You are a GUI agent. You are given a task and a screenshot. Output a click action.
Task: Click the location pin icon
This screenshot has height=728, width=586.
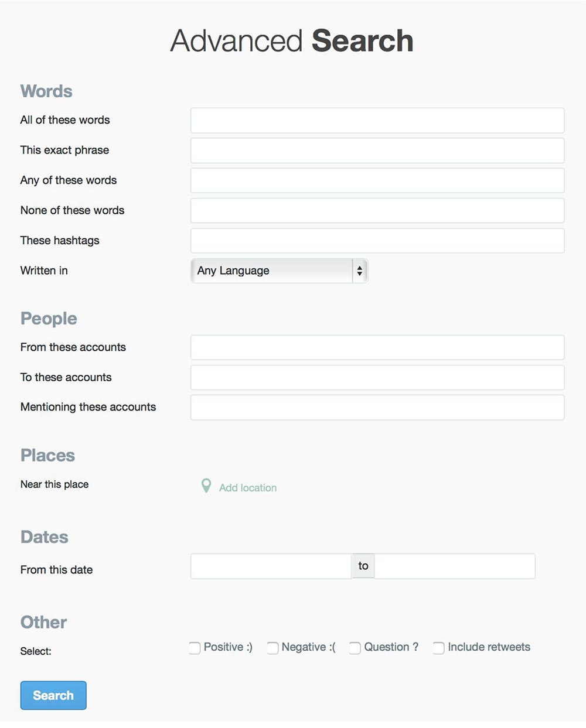coord(206,486)
